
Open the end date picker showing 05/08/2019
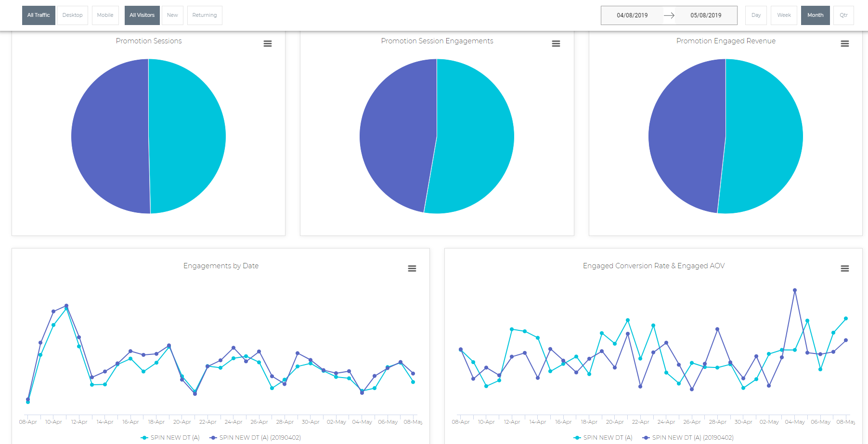click(x=706, y=15)
